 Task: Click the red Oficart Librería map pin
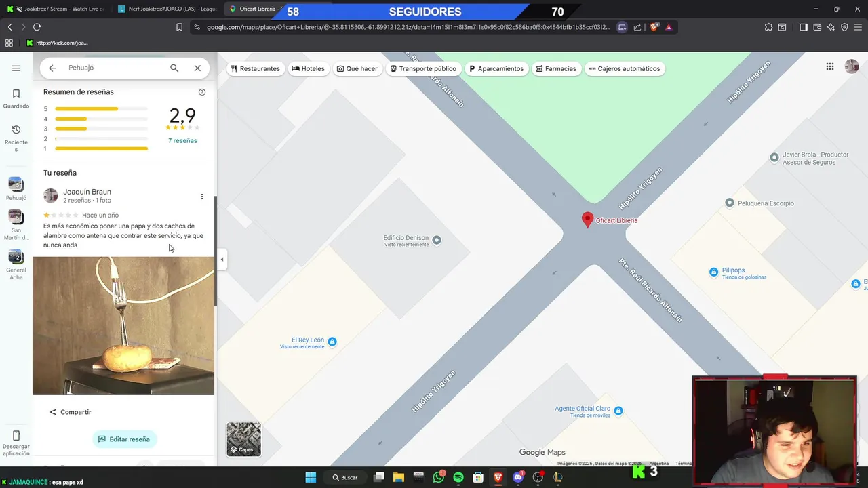click(588, 220)
